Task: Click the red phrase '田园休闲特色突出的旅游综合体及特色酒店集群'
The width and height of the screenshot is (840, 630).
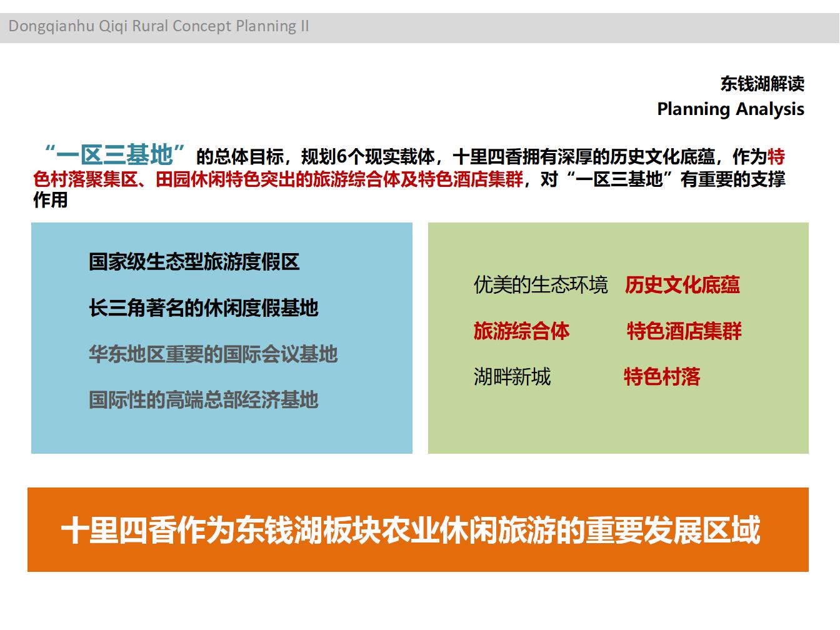Action: [x=339, y=179]
